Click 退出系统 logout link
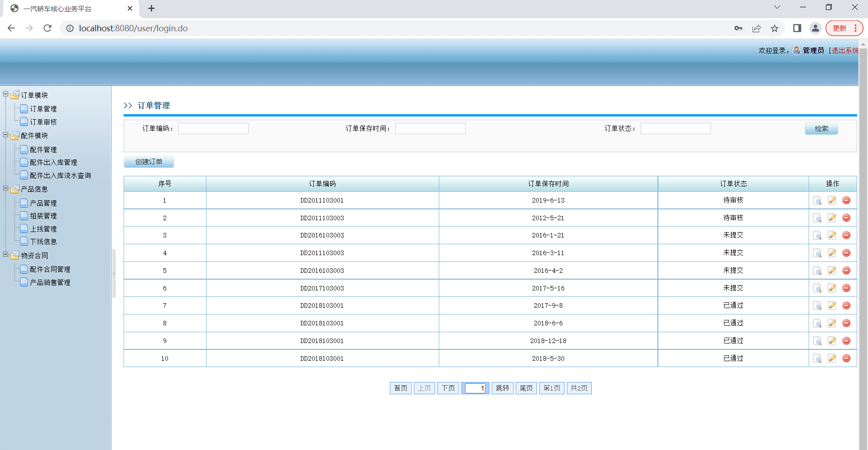The image size is (868, 450). [x=845, y=50]
